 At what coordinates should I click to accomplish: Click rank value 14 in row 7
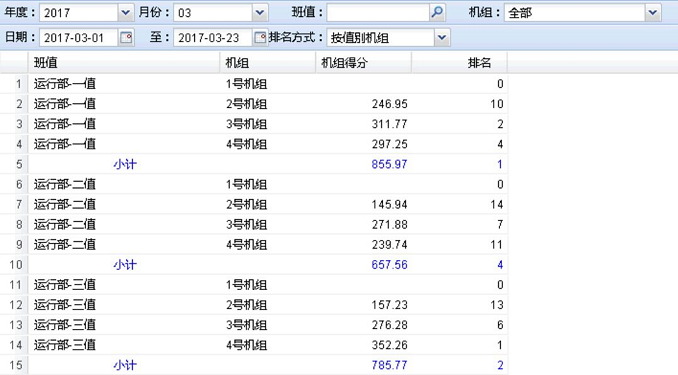pos(497,205)
